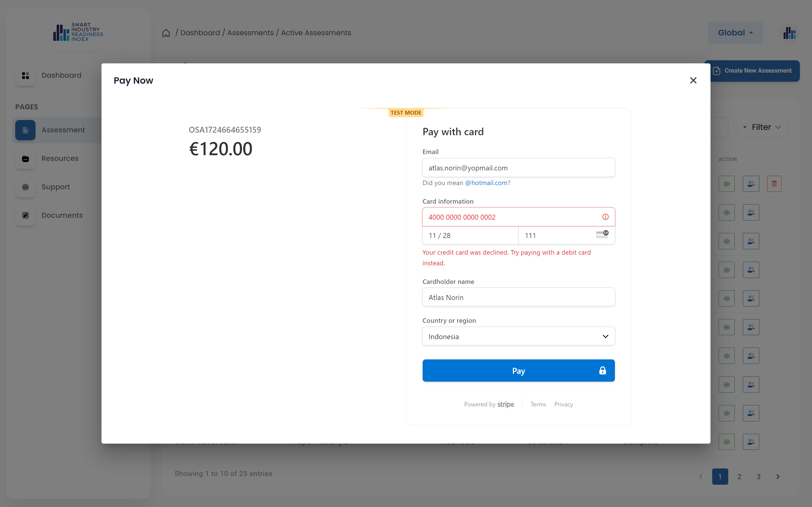Click the home icon in the breadcrumb
This screenshot has width=812, height=507.
point(166,33)
